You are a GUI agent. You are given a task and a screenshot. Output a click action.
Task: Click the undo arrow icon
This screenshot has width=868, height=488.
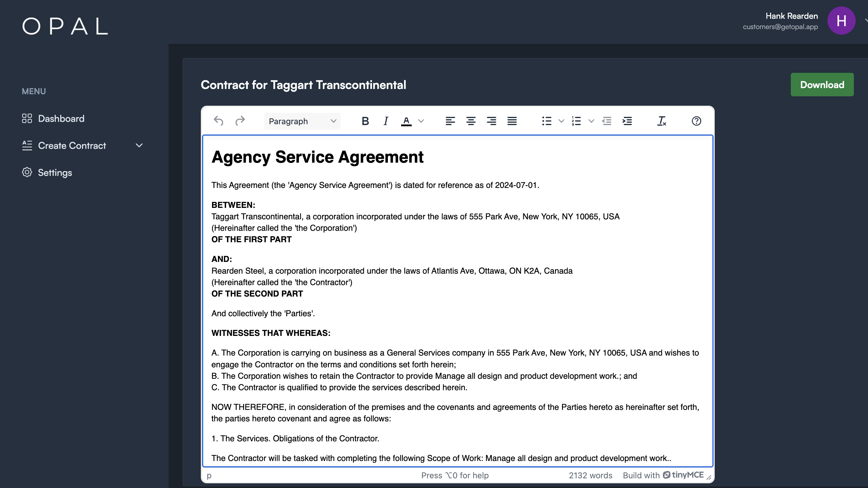[218, 121]
